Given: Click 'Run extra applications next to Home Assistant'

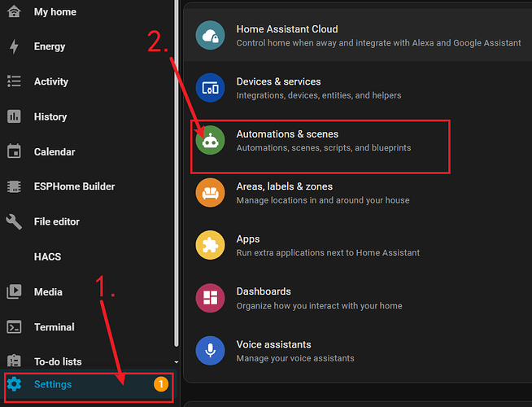Looking at the screenshot, I should [x=328, y=253].
